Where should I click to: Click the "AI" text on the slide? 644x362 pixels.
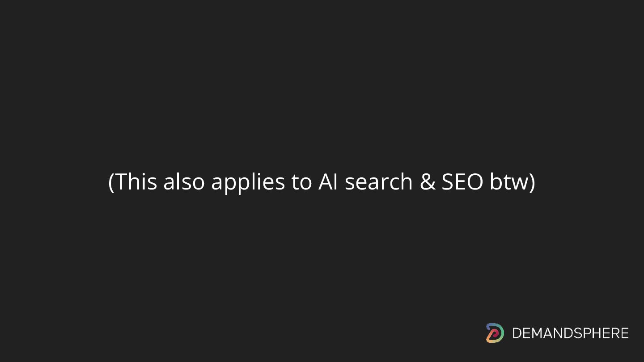(x=328, y=181)
